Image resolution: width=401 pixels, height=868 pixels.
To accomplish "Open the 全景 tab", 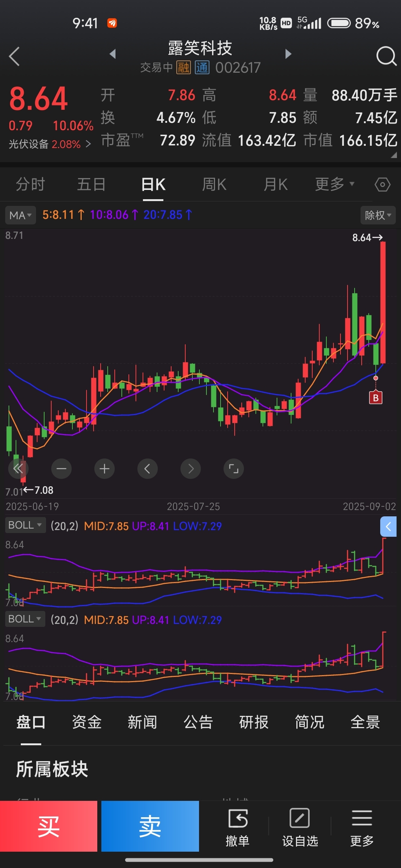I will click(365, 722).
